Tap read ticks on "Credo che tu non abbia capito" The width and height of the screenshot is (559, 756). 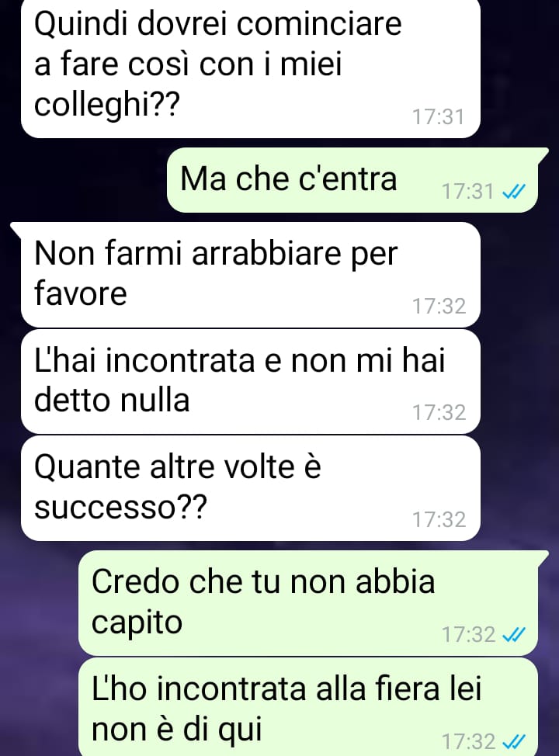pos(514,636)
